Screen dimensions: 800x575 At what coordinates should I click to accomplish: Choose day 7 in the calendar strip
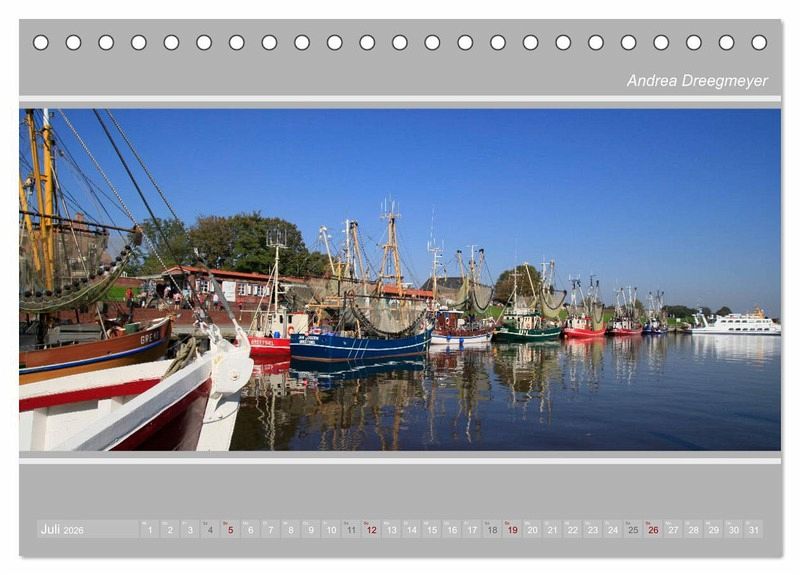[x=271, y=529]
